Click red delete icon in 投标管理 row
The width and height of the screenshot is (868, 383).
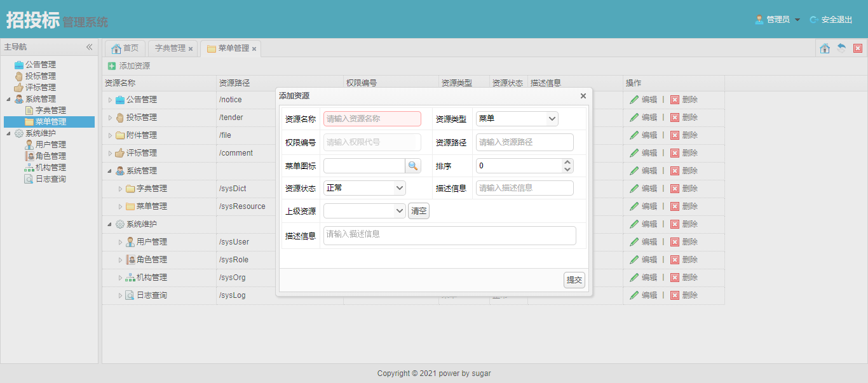tap(675, 118)
